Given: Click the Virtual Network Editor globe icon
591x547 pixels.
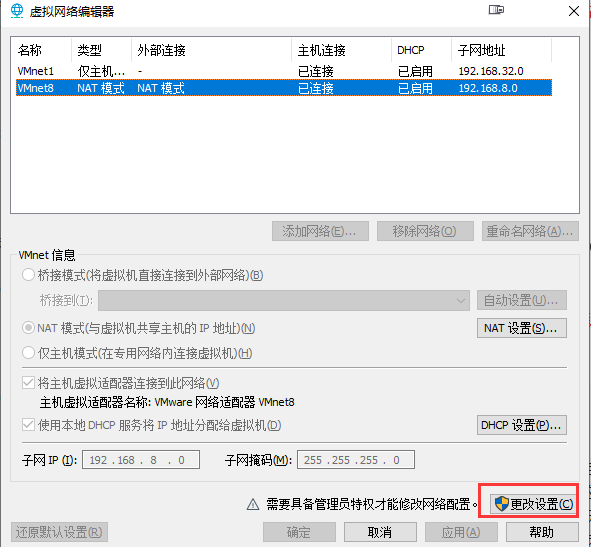Looking at the screenshot, I should (x=17, y=11).
